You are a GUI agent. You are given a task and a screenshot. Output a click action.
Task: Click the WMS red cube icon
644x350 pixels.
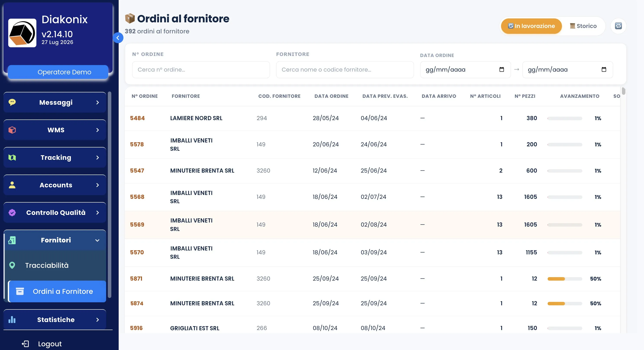point(12,130)
